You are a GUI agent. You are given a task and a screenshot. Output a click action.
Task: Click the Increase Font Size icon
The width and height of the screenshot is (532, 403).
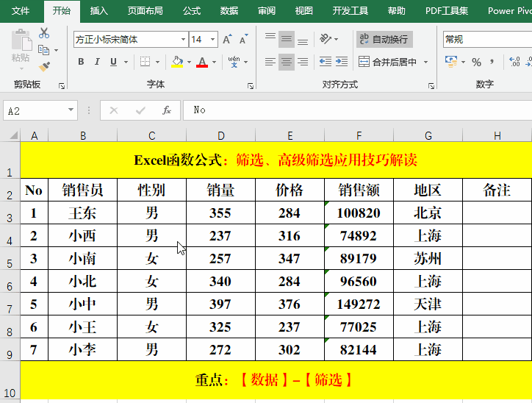[x=227, y=39]
